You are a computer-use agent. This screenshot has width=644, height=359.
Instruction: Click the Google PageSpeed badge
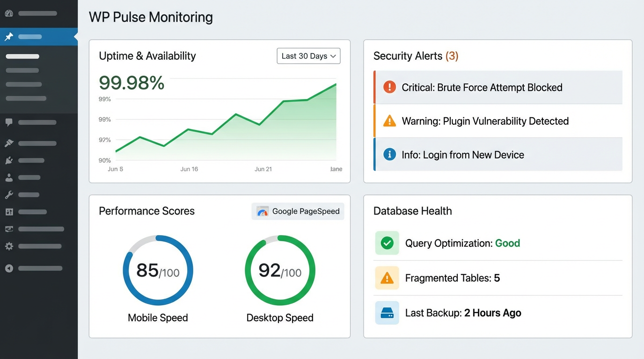pyautogui.click(x=298, y=211)
